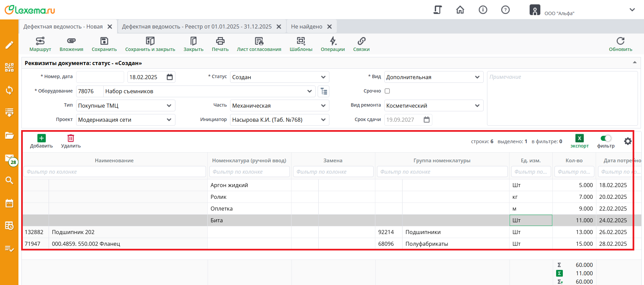This screenshot has width=644, height=285.
Task: Expand the Статус dropdown
Action: point(323,77)
